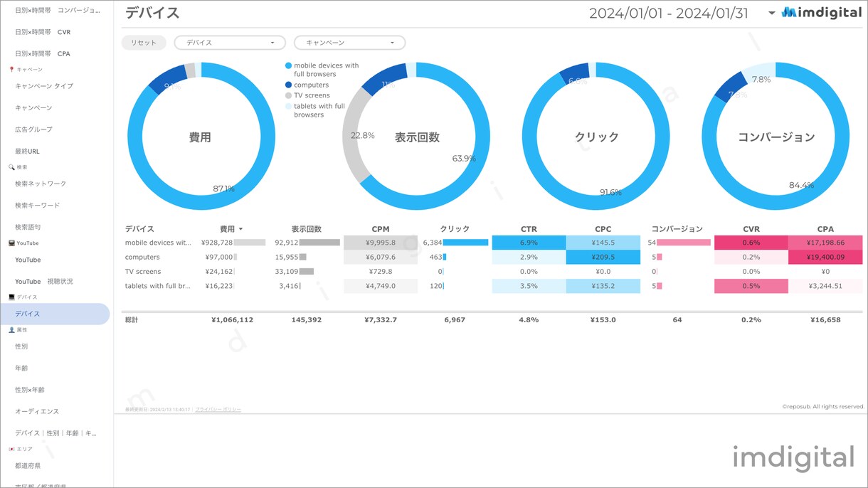868x488 pixels.
Task: Click the ¥19,400.09 CPA cell
Action: [825, 257]
